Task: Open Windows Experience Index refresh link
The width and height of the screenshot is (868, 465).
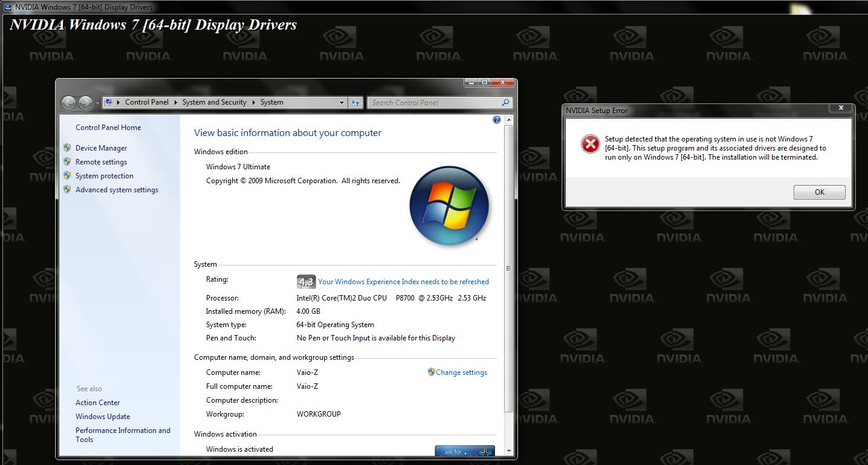Action: (x=403, y=282)
